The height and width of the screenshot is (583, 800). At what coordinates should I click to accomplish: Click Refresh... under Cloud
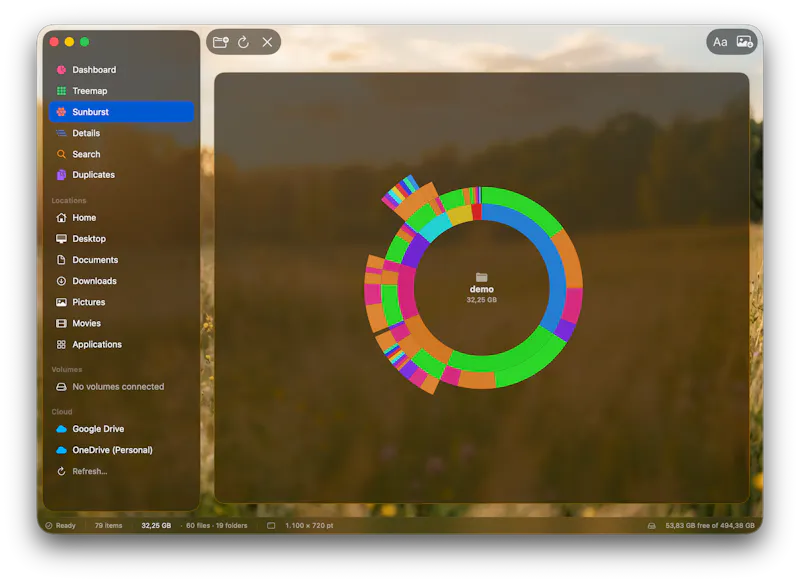tap(121, 471)
